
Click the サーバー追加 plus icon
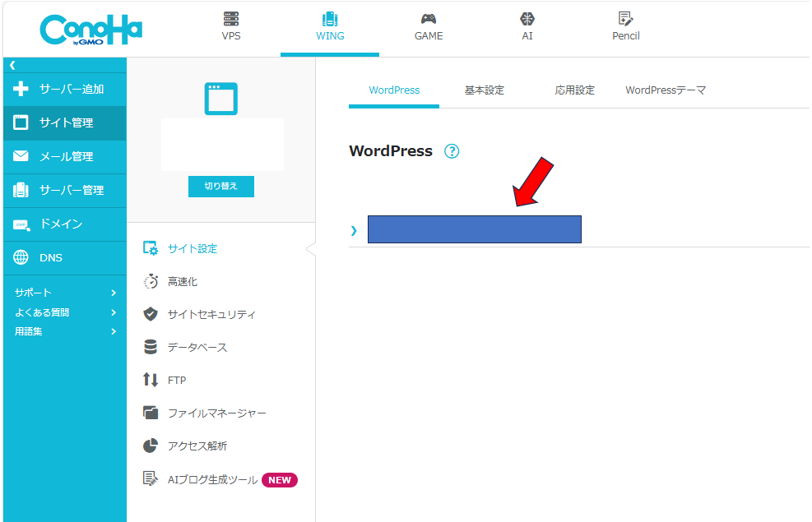pos(21,89)
